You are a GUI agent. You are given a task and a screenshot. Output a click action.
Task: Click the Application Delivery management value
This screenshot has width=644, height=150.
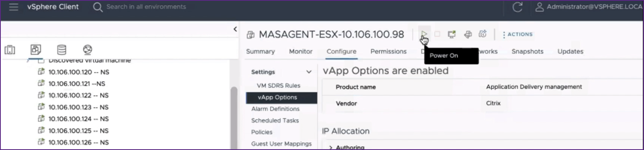[x=534, y=87]
